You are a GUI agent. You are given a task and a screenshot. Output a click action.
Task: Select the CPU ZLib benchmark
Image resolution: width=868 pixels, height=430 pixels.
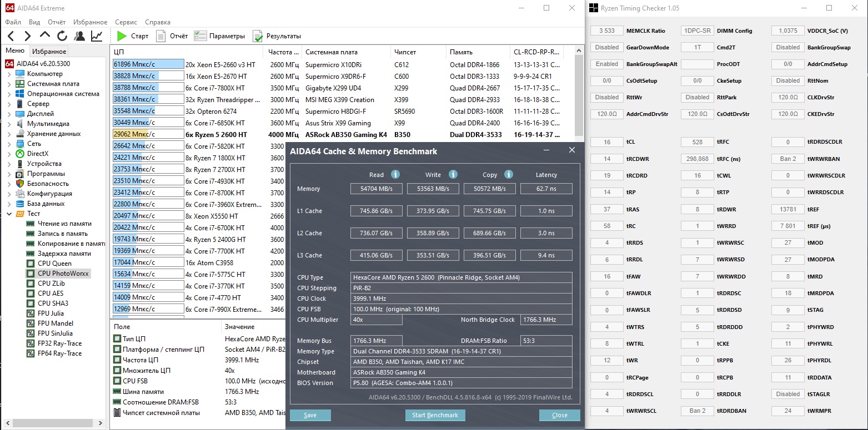(46, 284)
